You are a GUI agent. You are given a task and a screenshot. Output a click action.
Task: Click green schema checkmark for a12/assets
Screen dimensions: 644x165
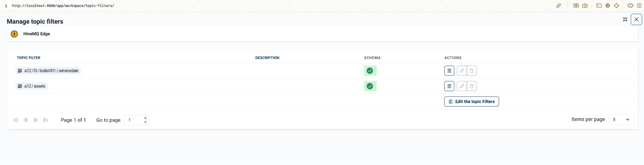(x=370, y=86)
